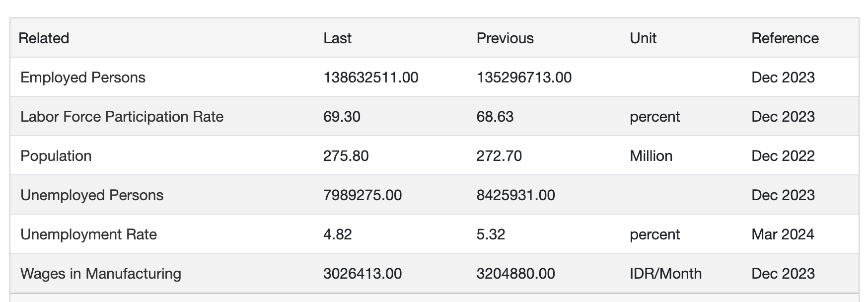Click the Unit column header
Viewport: 868px width, 302px height.
pyautogui.click(x=643, y=38)
